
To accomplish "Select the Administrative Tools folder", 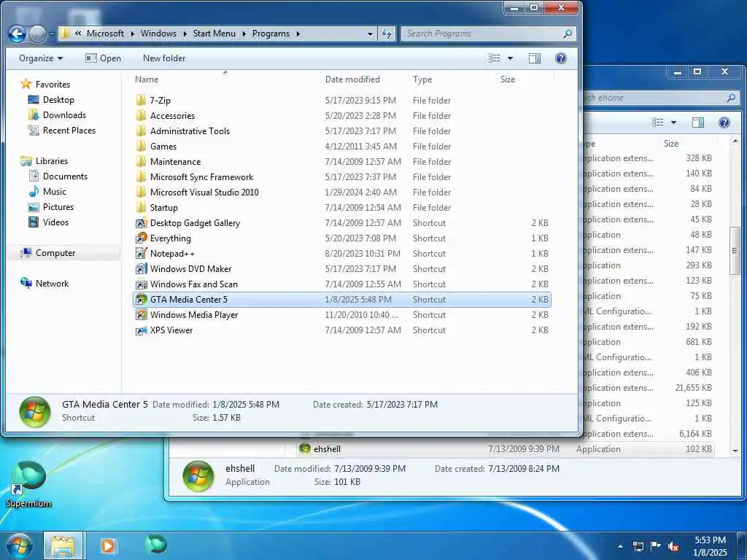I will (x=190, y=131).
